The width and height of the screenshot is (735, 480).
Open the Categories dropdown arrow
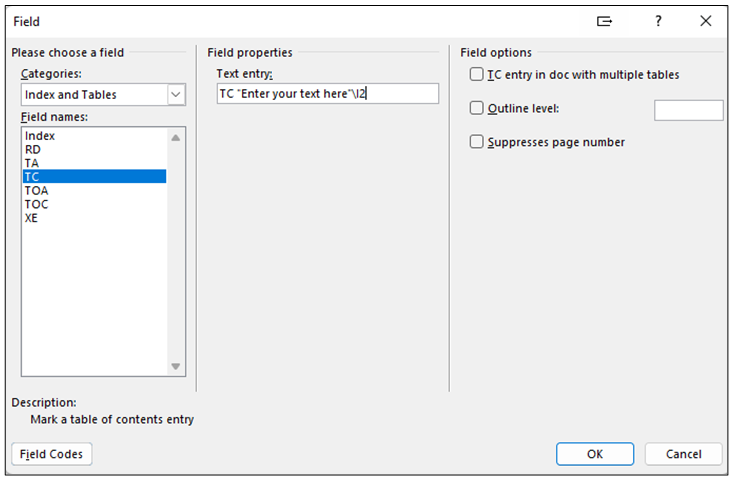coord(176,95)
